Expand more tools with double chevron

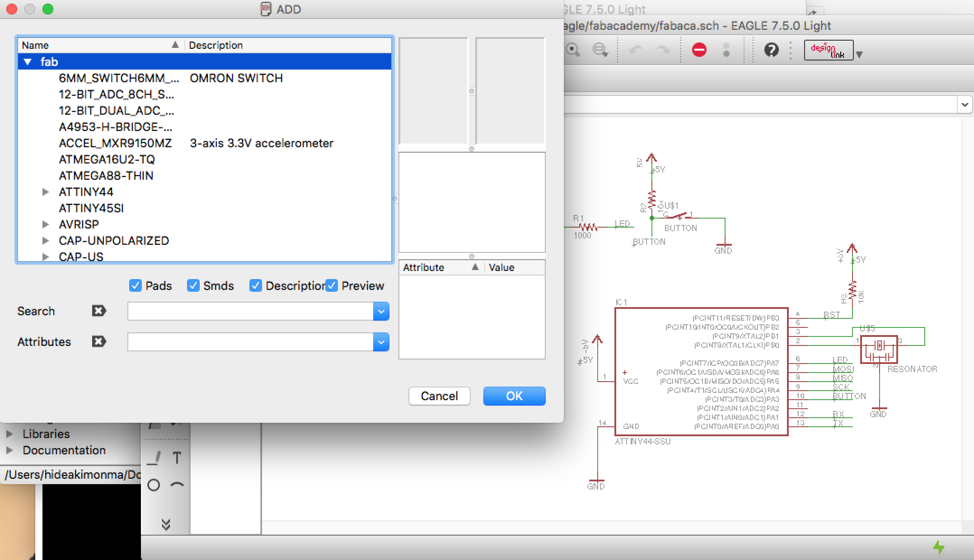166,524
